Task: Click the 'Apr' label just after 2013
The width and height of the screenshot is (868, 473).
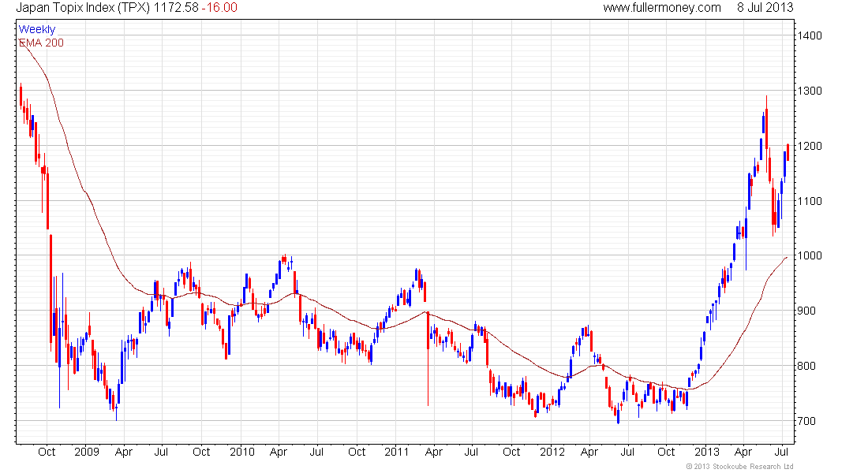Action: tap(743, 453)
